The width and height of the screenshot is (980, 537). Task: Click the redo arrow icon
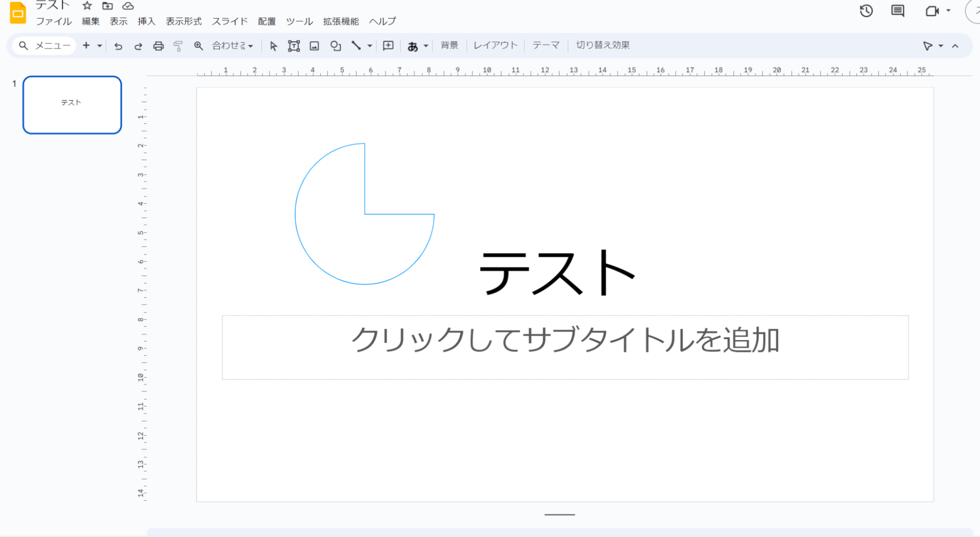click(138, 46)
